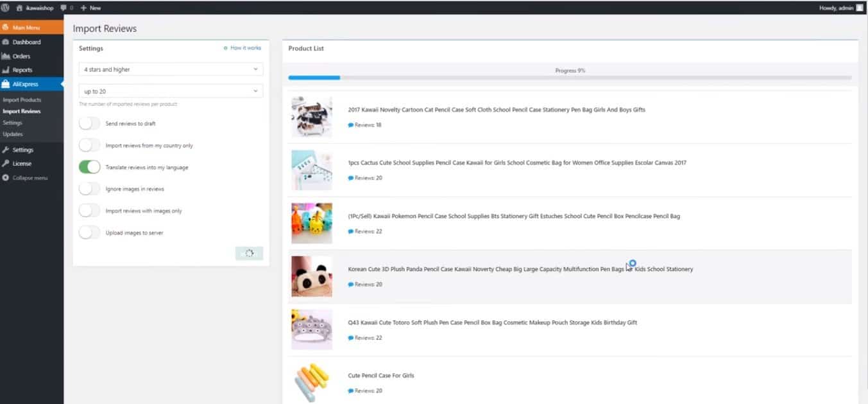Click the Collapse menu arrow icon
Screen dimensions: 868x404
coord(6,178)
